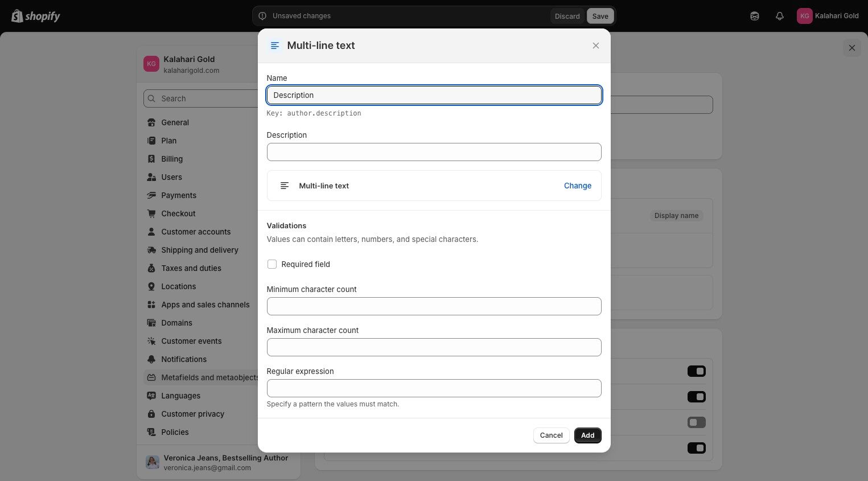868x481 pixels.
Task: Toggle the disabled gray switch
Action: [x=696, y=422]
